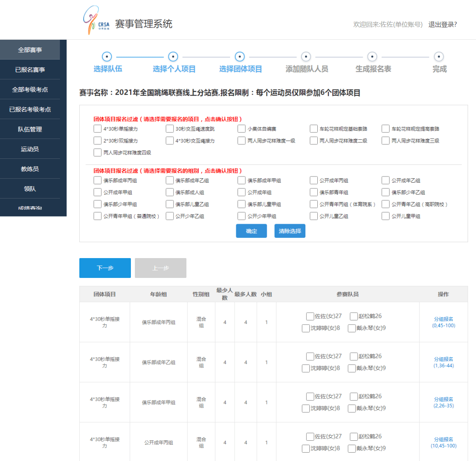Go to 已报名赛事 in the sidebar
The width and height of the screenshot is (476, 461).
(30, 70)
